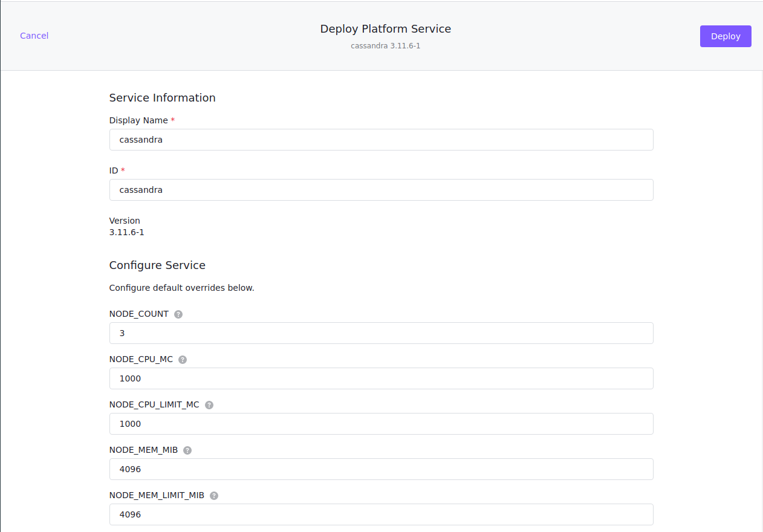Edit the NODE_MEM_LIMIT_MIB field

click(x=381, y=514)
